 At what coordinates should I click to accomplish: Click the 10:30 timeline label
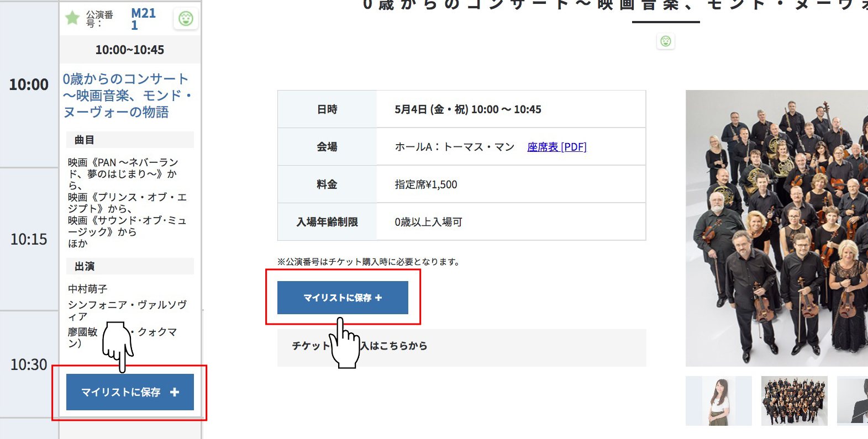[29, 364]
